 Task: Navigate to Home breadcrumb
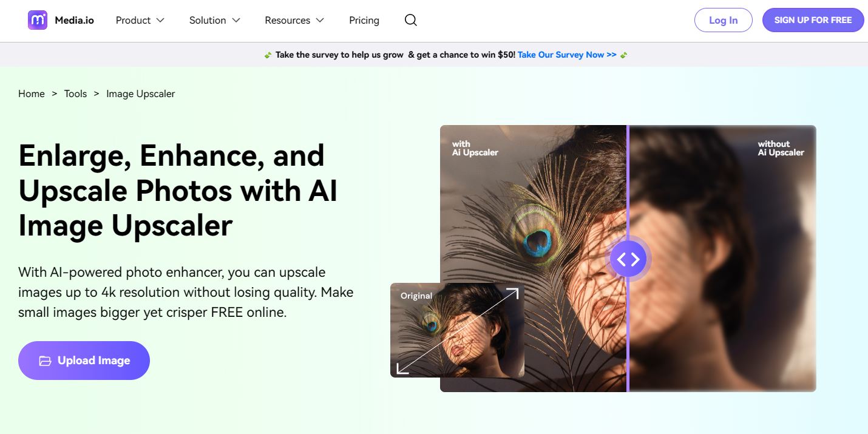tap(32, 93)
